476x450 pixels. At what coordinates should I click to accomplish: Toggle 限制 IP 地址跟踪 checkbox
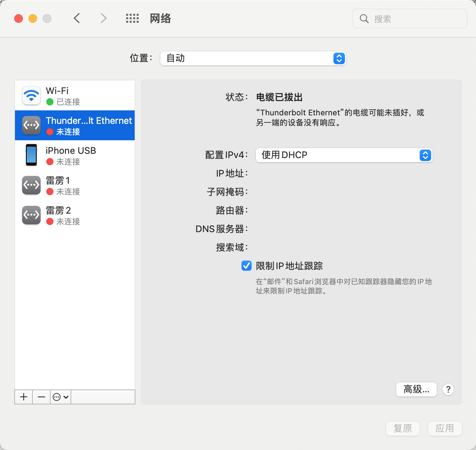click(x=247, y=266)
